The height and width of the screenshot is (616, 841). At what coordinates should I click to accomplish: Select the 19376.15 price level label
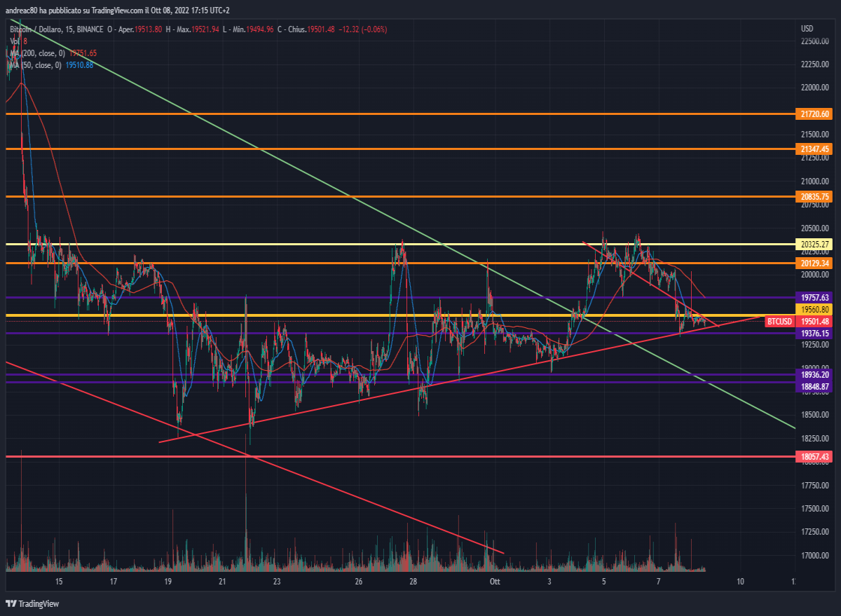(x=815, y=334)
